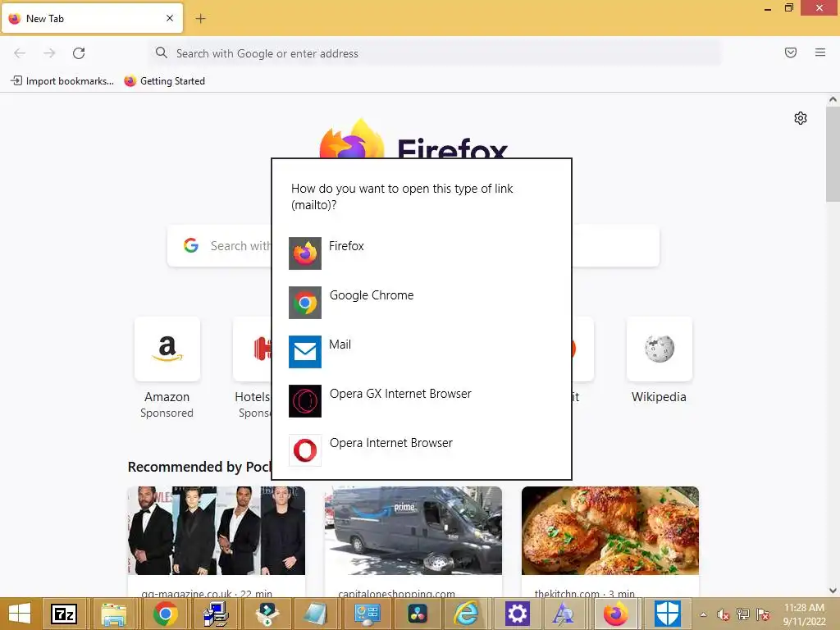
Task: Reload the current page
Action: point(79,53)
